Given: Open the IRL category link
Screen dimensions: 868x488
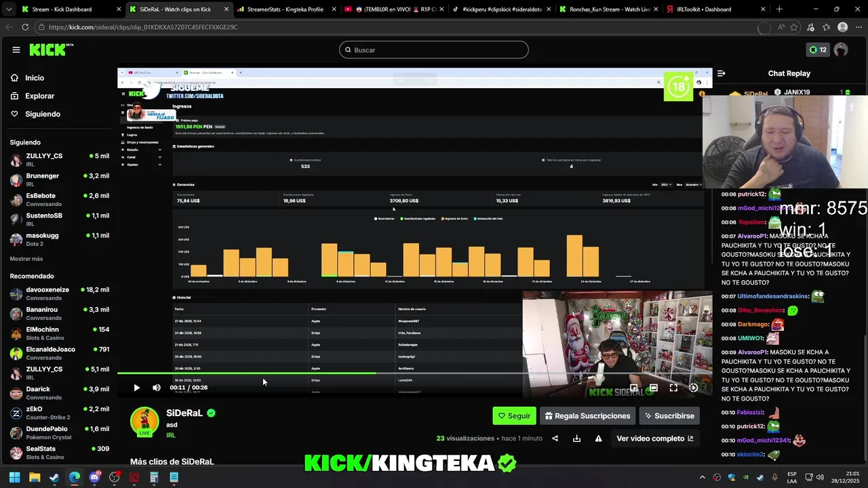Looking at the screenshot, I should click(171, 435).
